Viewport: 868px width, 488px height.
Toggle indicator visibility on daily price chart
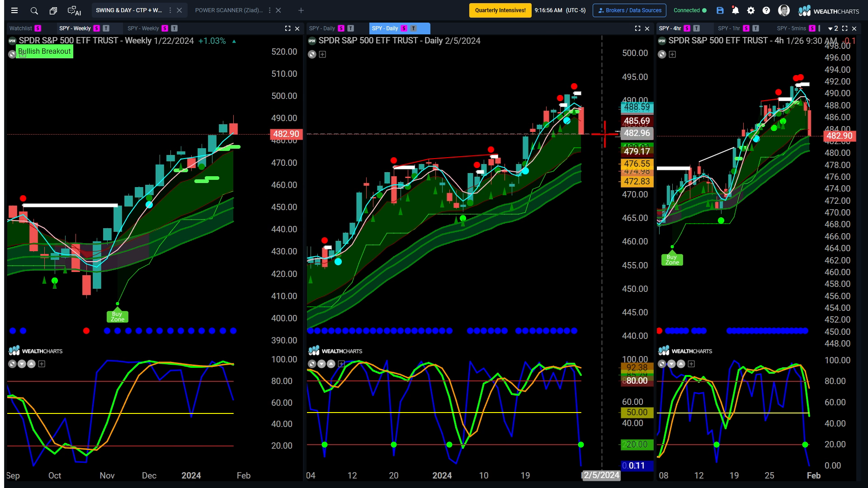coord(312,54)
